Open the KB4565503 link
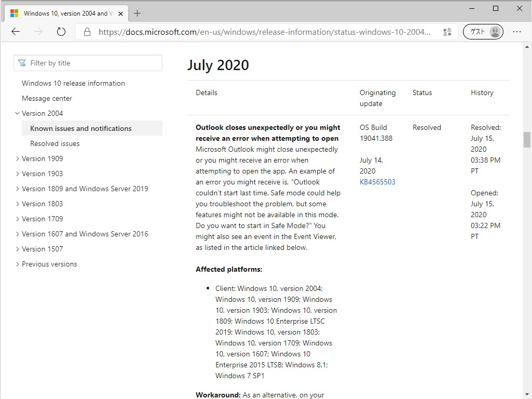This screenshot has height=399, width=532. click(x=377, y=182)
